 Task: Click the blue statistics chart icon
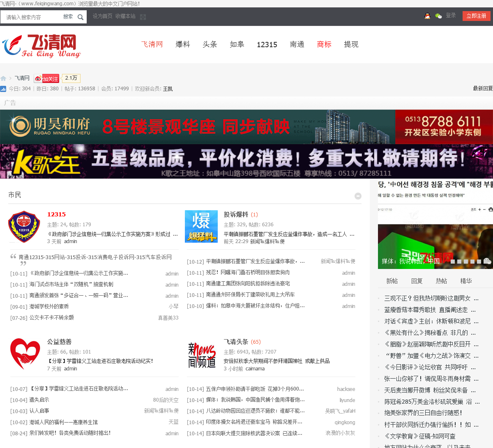point(3,89)
